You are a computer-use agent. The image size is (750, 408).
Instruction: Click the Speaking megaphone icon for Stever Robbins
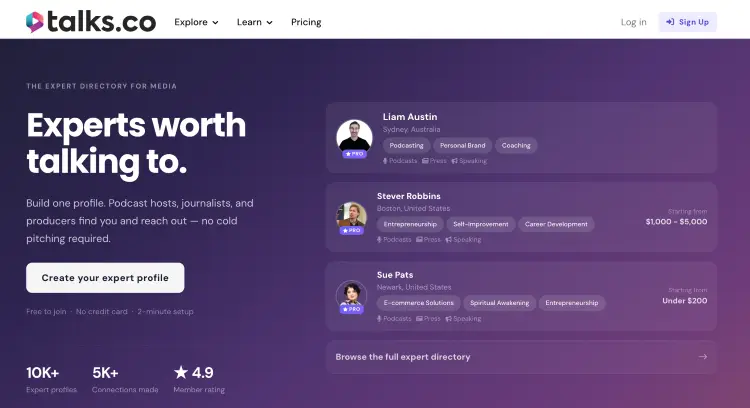point(449,240)
